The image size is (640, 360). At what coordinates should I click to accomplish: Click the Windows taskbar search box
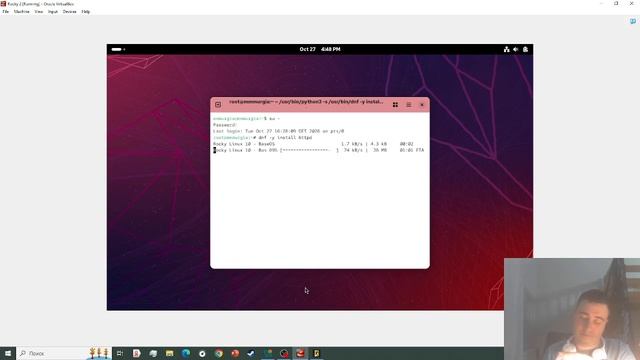click(x=63, y=353)
